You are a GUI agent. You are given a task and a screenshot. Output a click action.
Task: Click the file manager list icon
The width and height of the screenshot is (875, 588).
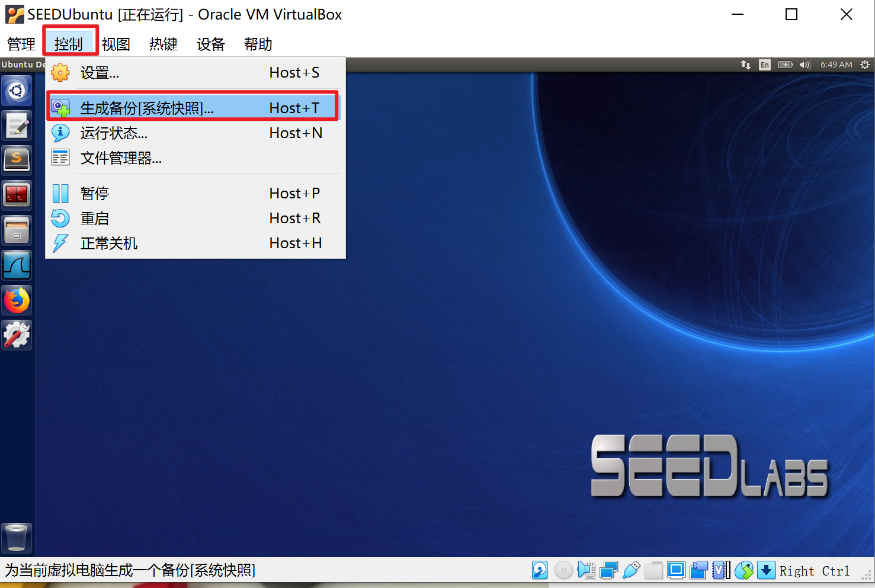(x=60, y=158)
